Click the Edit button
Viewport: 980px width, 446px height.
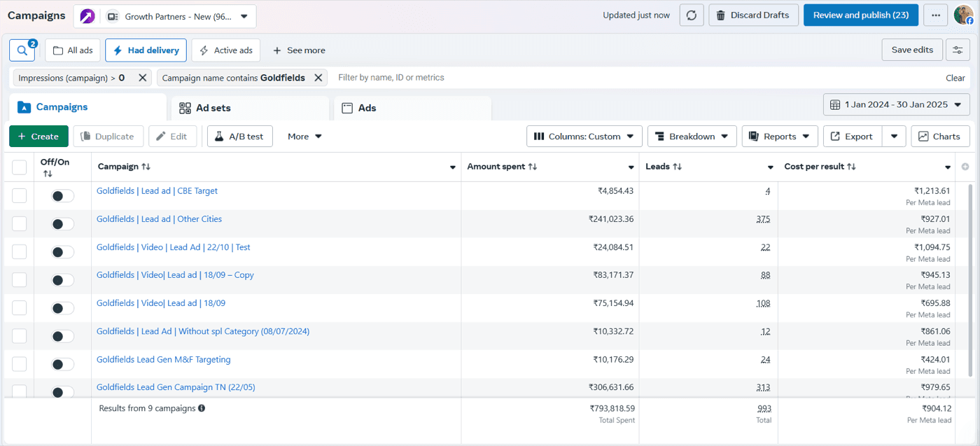(x=172, y=137)
